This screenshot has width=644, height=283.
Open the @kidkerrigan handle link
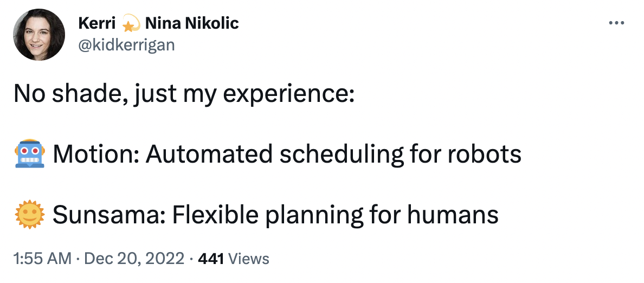pos(126,44)
